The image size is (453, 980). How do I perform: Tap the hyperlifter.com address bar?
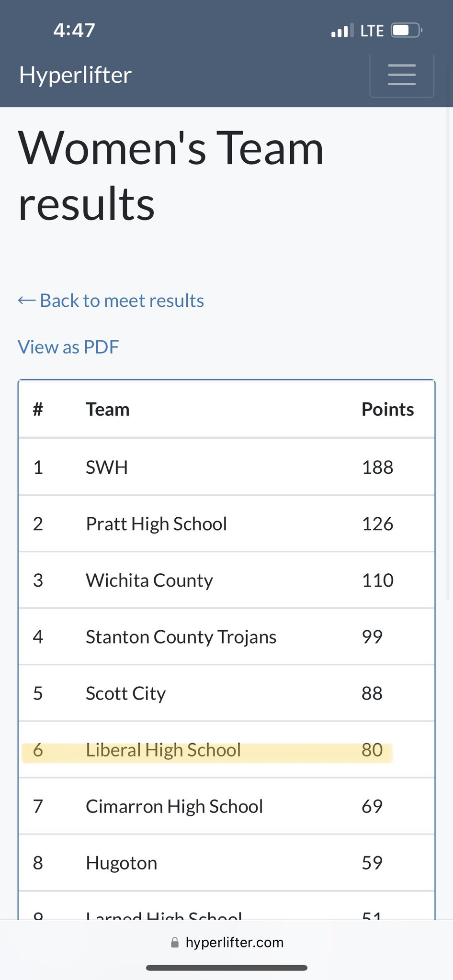tap(226, 942)
